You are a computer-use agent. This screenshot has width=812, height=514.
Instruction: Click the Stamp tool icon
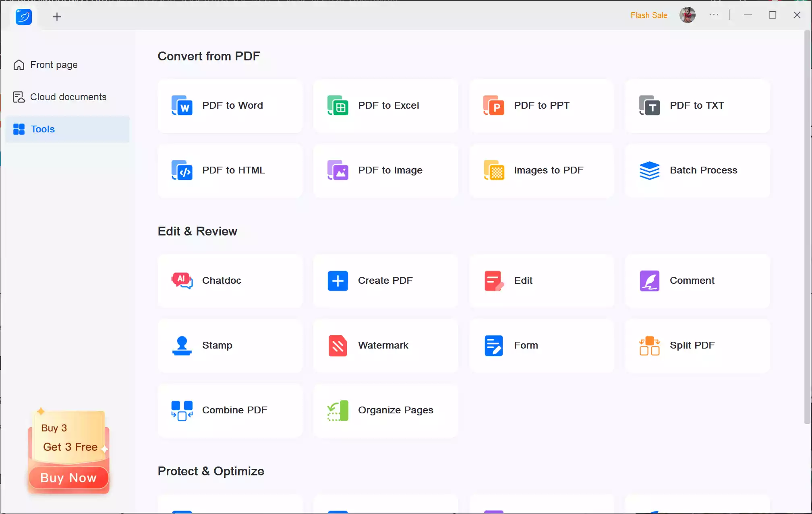click(182, 345)
